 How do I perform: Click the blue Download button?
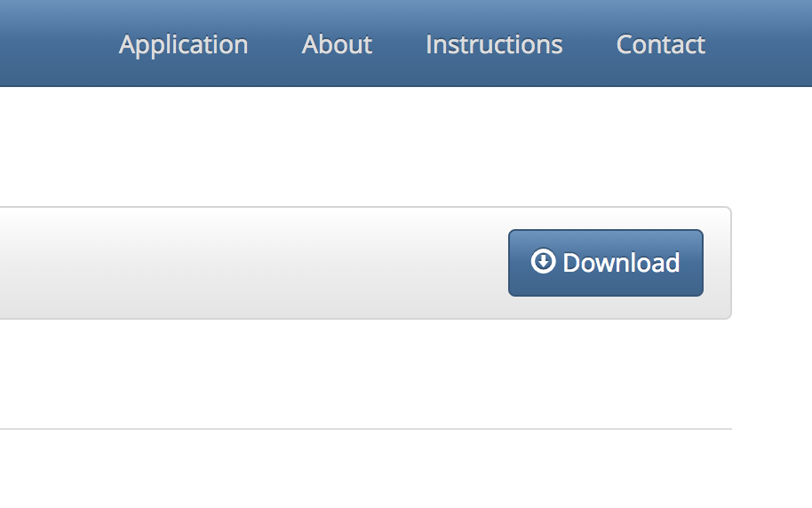605,263
